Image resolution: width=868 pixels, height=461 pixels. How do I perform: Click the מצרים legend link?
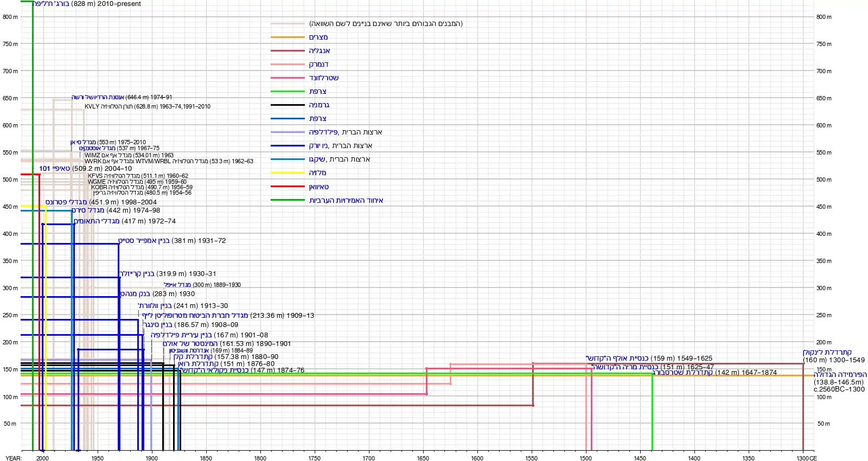click(x=318, y=37)
